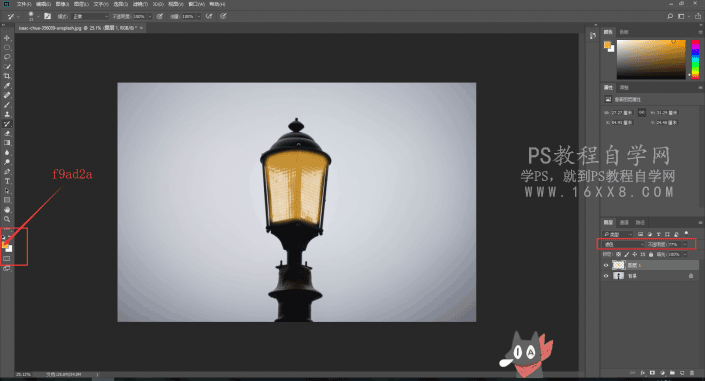Create a new group folder button
This screenshot has width=705, height=381.
(x=672, y=373)
